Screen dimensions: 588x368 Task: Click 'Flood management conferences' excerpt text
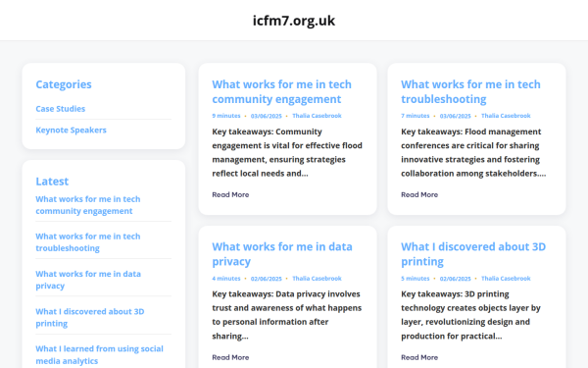click(473, 152)
